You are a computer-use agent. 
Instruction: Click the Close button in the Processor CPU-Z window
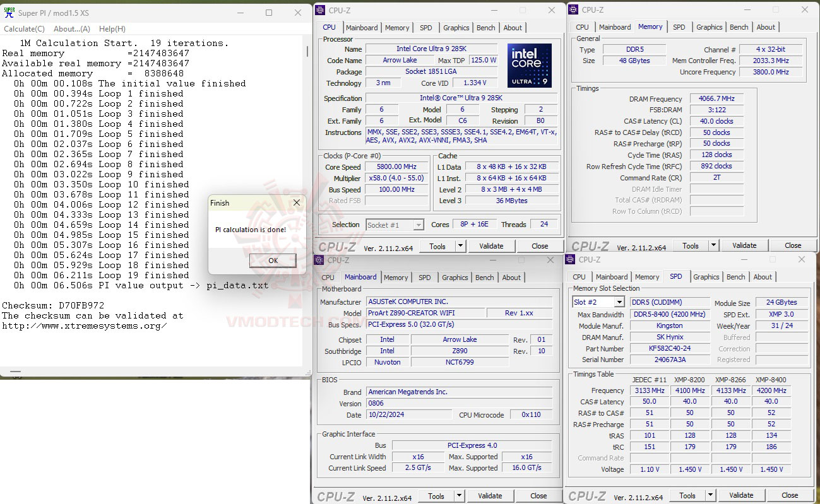coord(540,246)
